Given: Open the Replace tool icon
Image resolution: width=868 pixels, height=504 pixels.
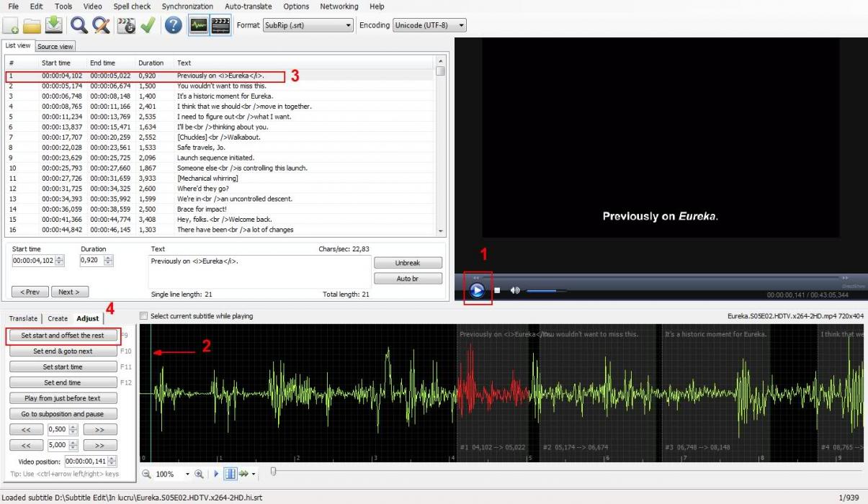Looking at the screenshot, I should coord(101,25).
